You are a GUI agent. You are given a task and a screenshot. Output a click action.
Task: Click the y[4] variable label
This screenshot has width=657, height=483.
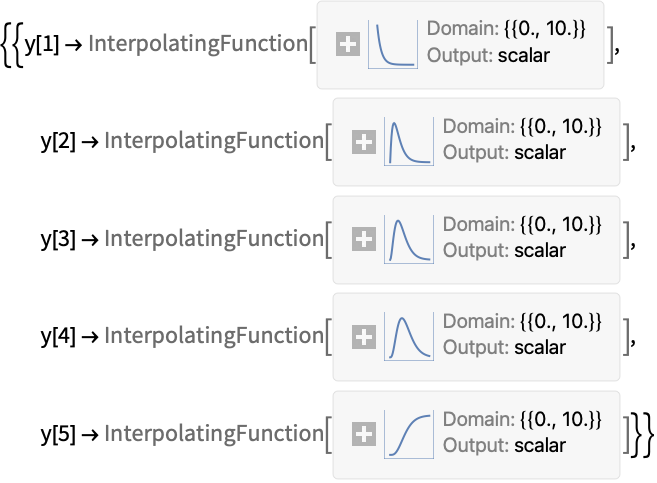(58, 336)
